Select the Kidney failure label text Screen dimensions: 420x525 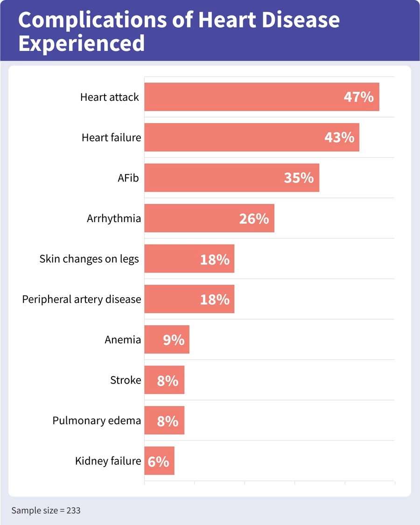[x=108, y=461]
